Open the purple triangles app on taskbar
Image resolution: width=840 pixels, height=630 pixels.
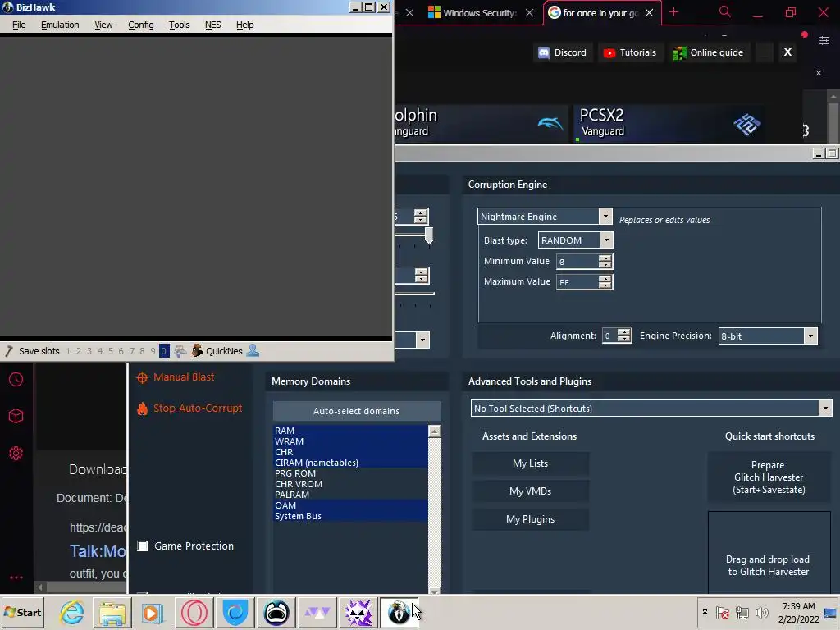(317, 612)
